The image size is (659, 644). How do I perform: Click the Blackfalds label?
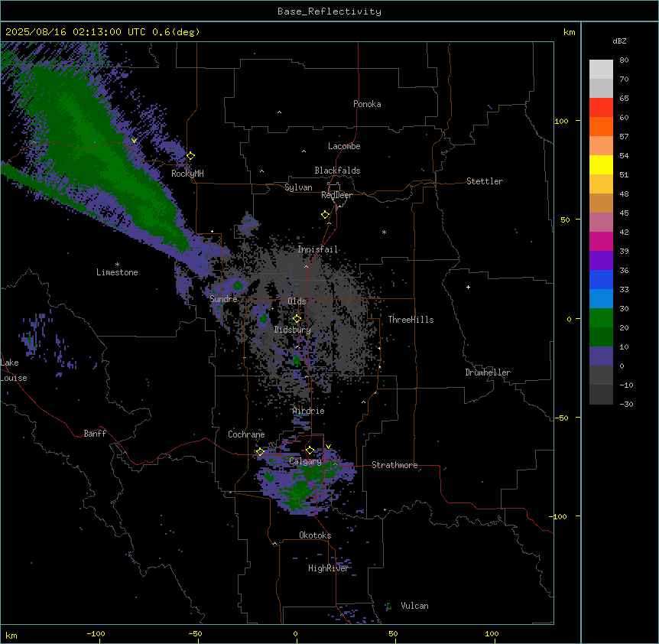pyautogui.click(x=337, y=171)
